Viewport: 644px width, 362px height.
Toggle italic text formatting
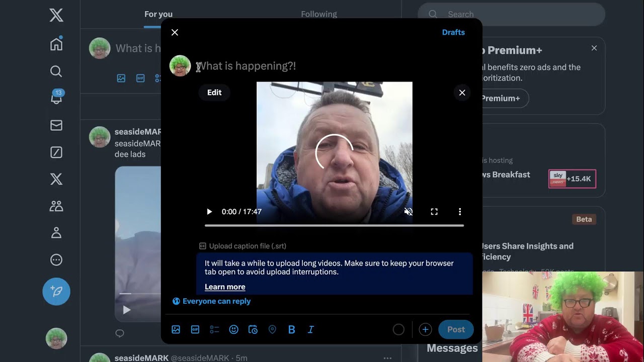tap(311, 329)
